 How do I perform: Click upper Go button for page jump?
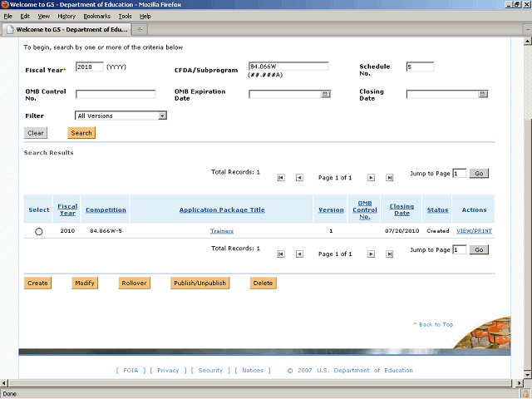pos(479,174)
